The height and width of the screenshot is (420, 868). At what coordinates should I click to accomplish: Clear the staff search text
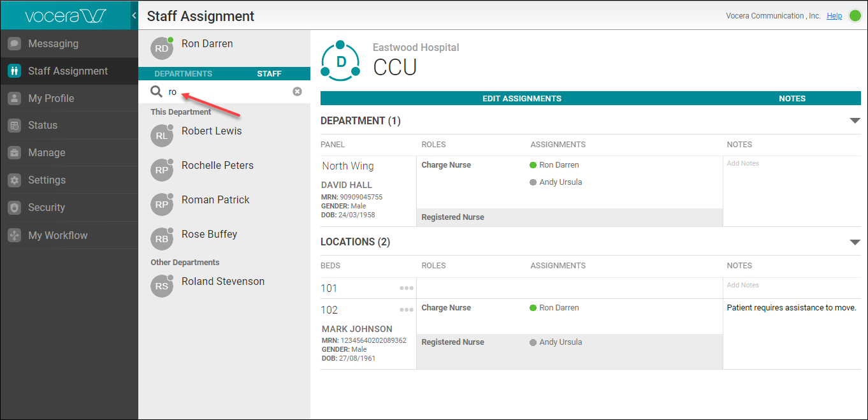point(297,92)
